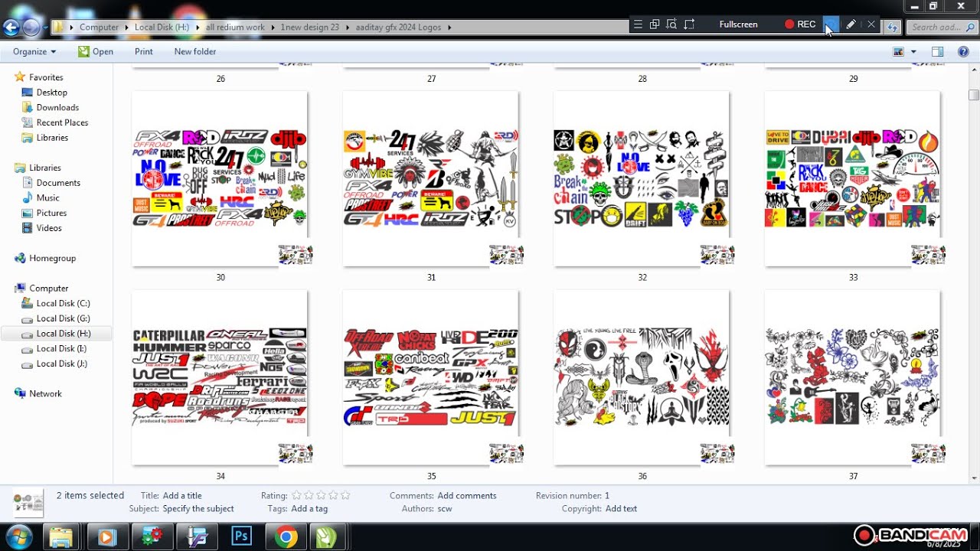
Task: Select Computer in address breadcrumb
Action: click(99, 28)
